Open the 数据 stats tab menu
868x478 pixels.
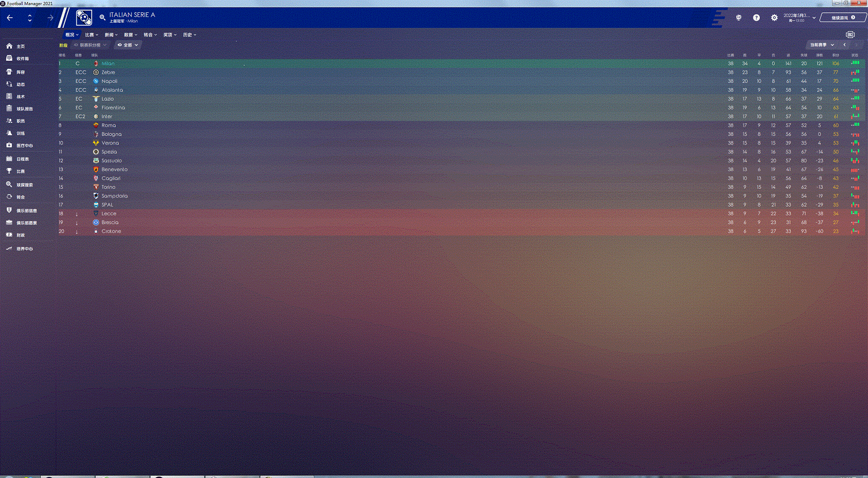coord(130,35)
